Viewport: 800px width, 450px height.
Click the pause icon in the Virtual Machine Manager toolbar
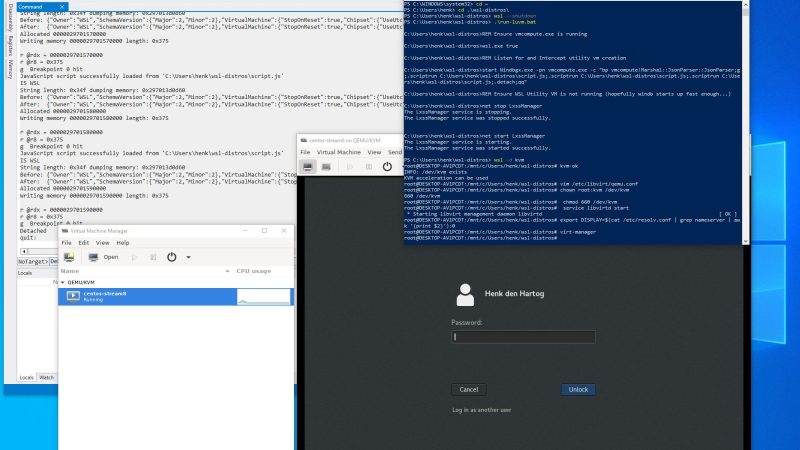(x=153, y=256)
